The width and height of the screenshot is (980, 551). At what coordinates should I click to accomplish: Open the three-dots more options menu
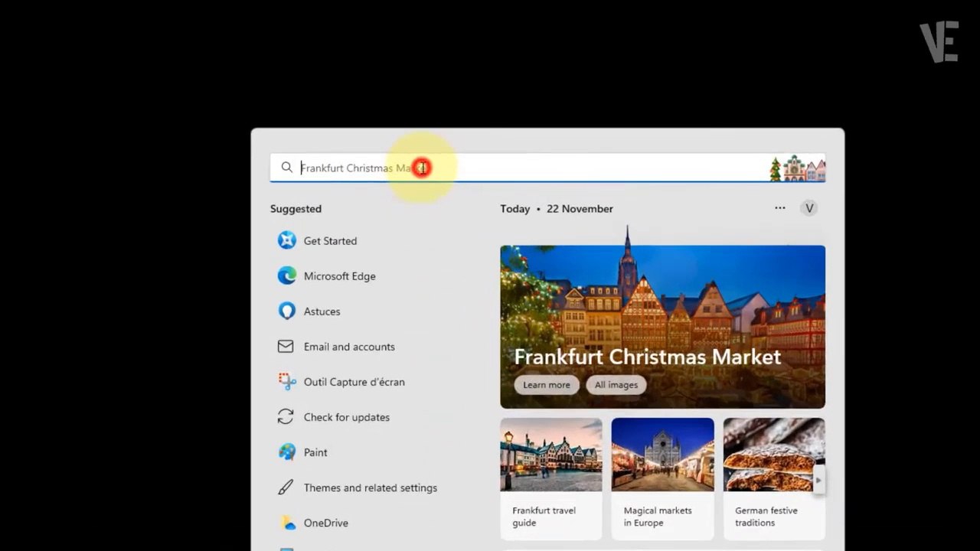click(779, 208)
